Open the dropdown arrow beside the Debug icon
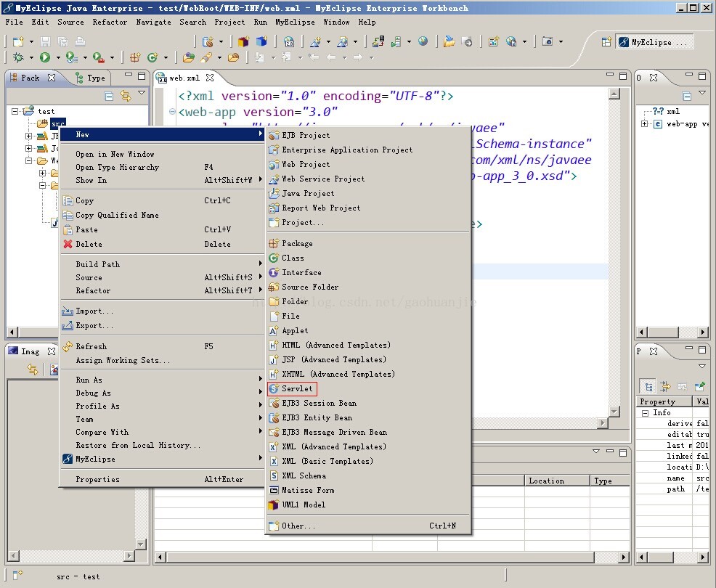This screenshot has height=588, width=716. pyautogui.click(x=31, y=57)
